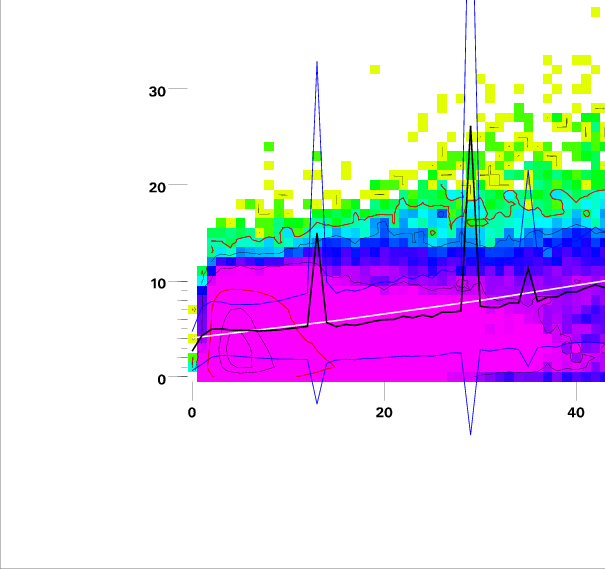Click the tick mark beside y-axis label 30
Image resolution: width=605 pixels, height=569 pixels.
pos(178,89)
